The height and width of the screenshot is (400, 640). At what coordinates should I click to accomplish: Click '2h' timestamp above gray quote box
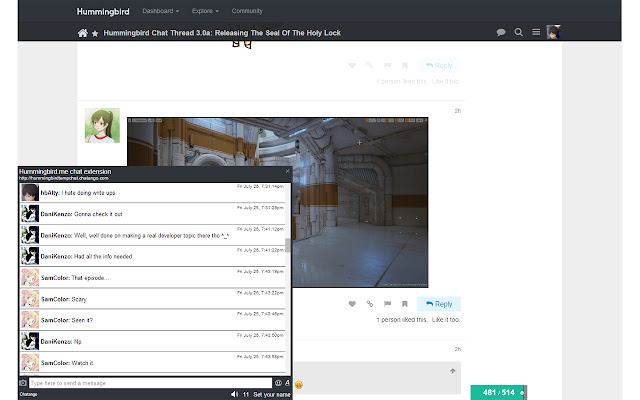click(x=458, y=349)
